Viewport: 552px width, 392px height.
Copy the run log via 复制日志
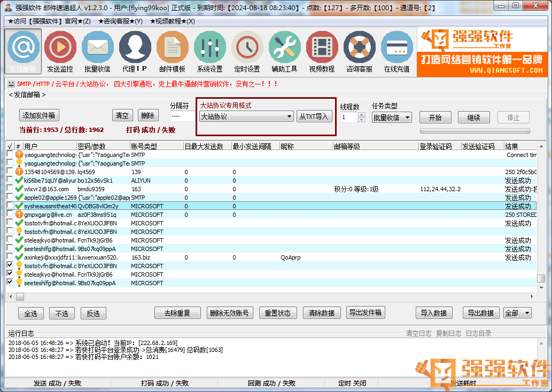[448, 333]
